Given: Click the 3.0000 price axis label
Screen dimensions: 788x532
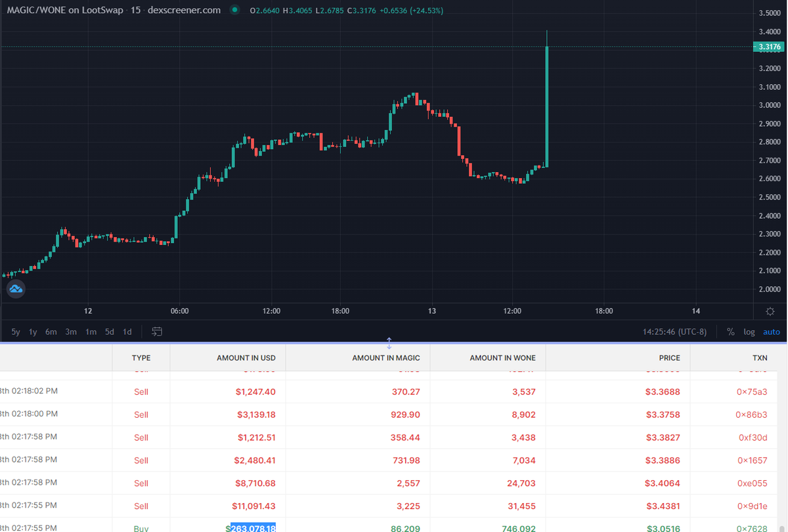Looking at the screenshot, I should pyautogui.click(x=769, y=105).
